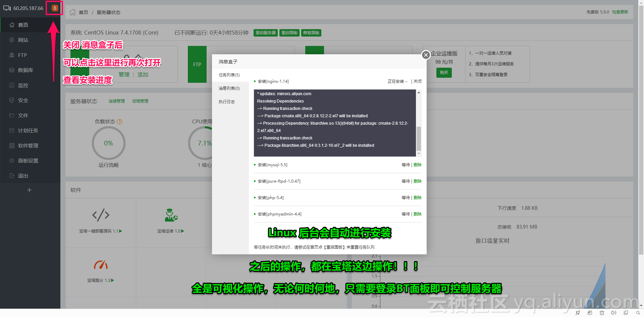
Task: Click the 负载状态 help question icon
Action: pyautogui.click(x=119, y=122)
